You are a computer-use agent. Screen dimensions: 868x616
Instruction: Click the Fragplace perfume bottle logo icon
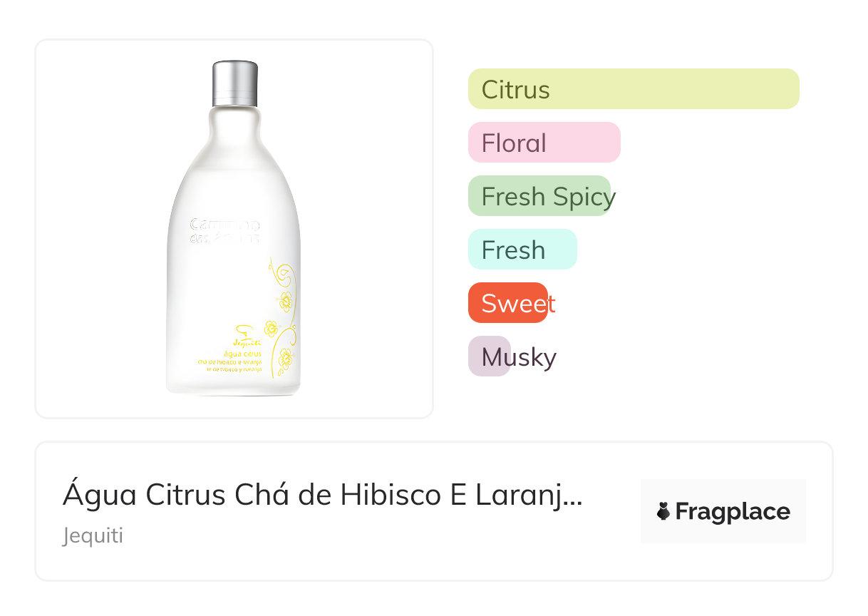[663, 511]
